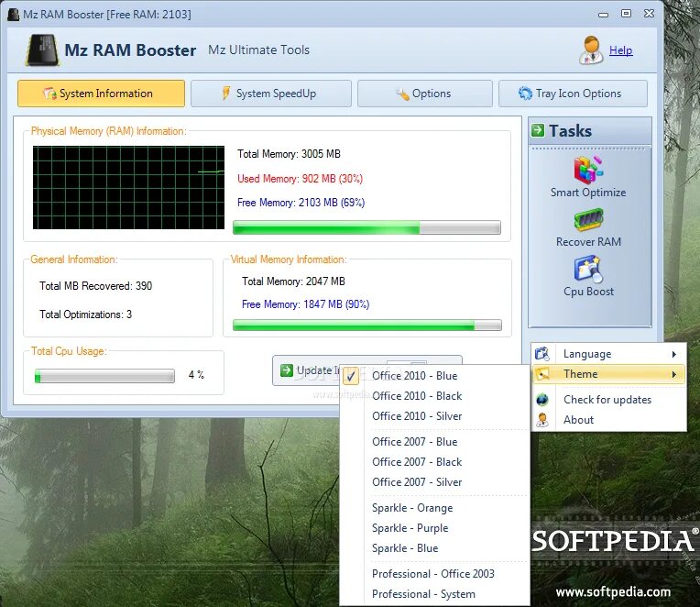This screenshot has height=607, width=700.
Task: Click Total MB Recovered: 390 text
Action: [95, 286]
